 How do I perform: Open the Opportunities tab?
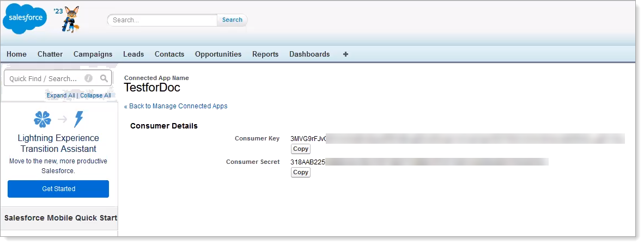pyautogui.click(x=218, y=54)
